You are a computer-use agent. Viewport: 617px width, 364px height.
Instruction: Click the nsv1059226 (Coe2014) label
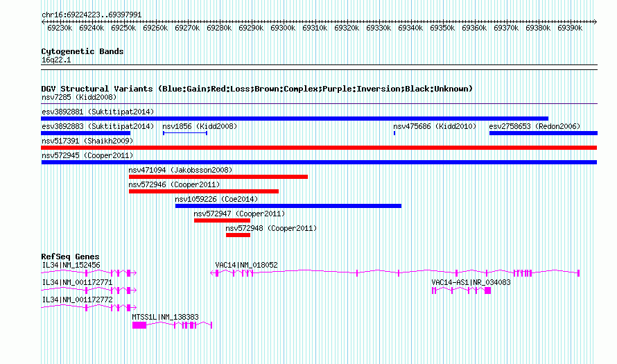point(217,199)
